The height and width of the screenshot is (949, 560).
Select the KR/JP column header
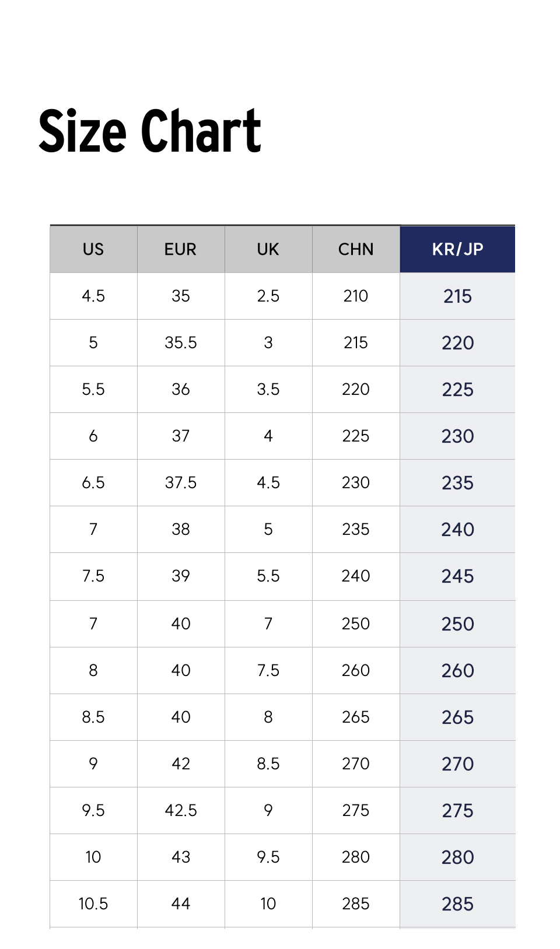457,249
